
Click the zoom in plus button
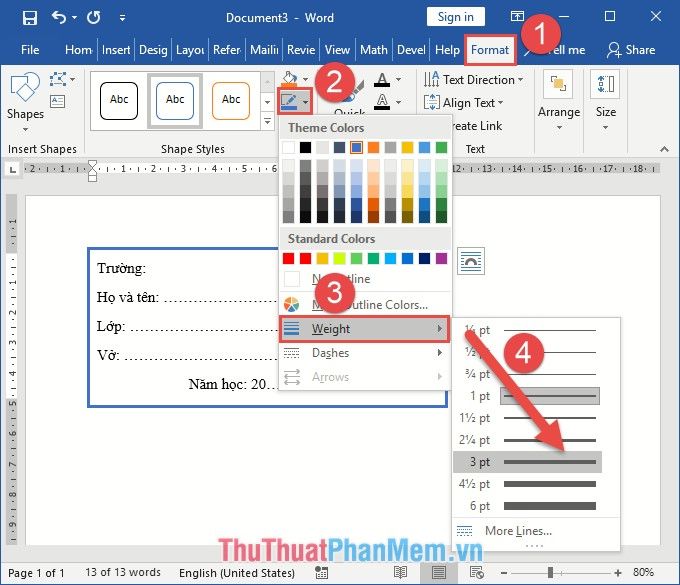[618, 573]
